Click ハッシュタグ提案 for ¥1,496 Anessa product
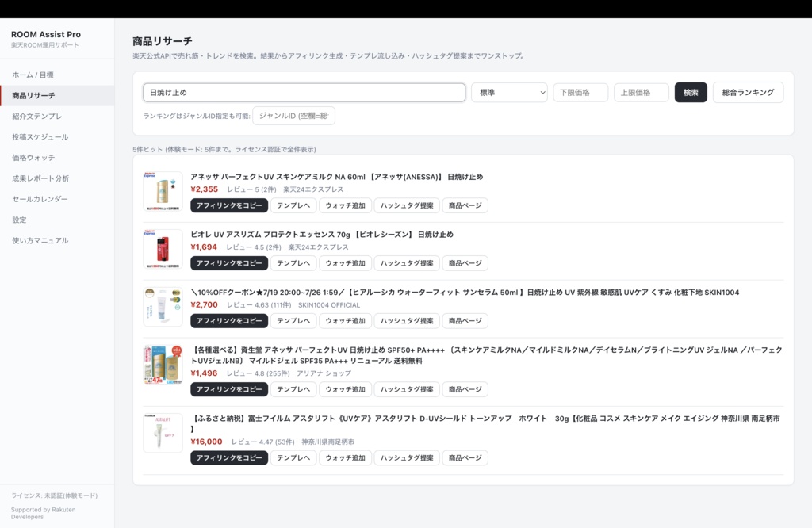The image size is (812, 528). [407, 389]
